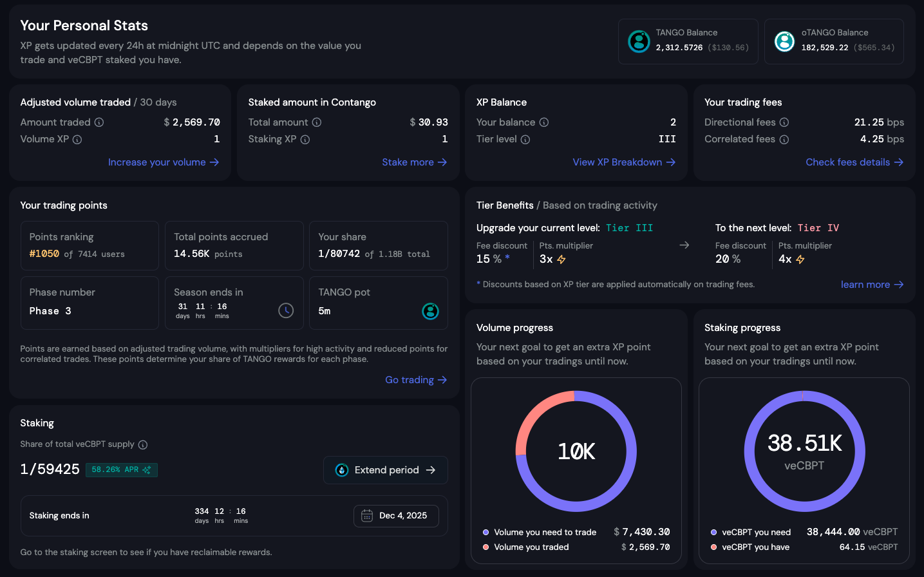Click info icon beside Tier level

(525, 140)
